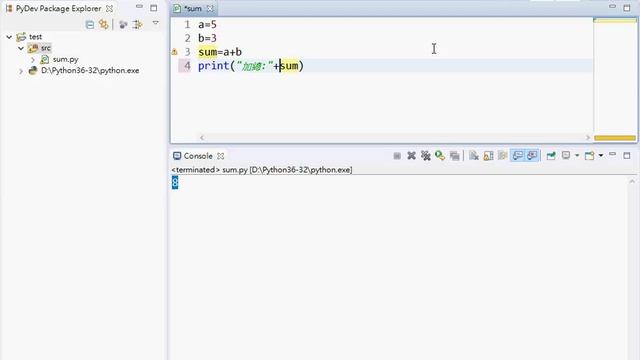
Task: Select the src folder in the tree
Action: (x=45, y=48)
